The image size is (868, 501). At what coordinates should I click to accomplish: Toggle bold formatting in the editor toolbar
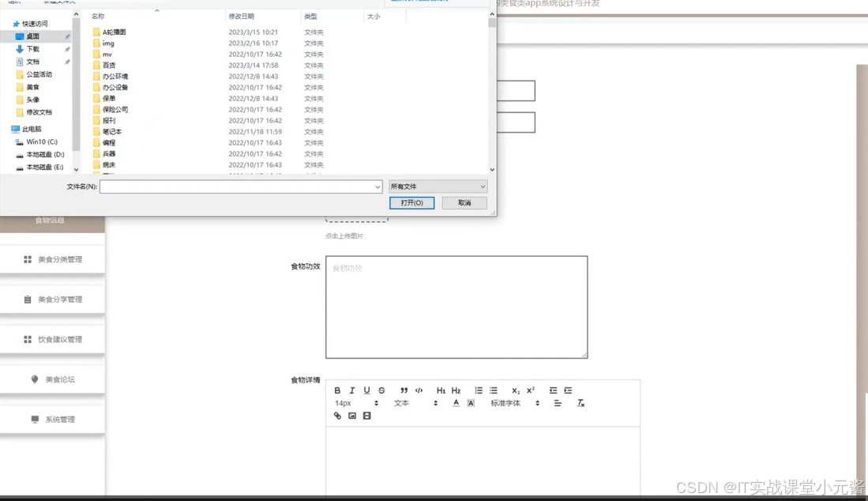tap(337, 390)
